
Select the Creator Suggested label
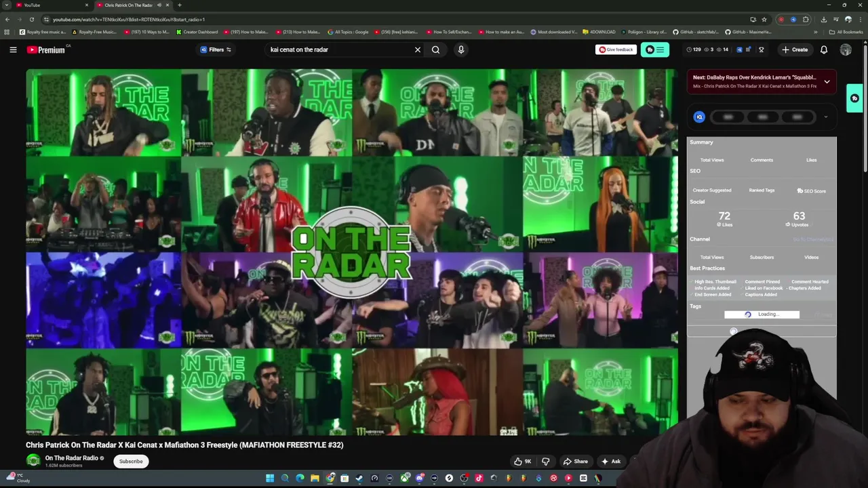tap(712, 190)
